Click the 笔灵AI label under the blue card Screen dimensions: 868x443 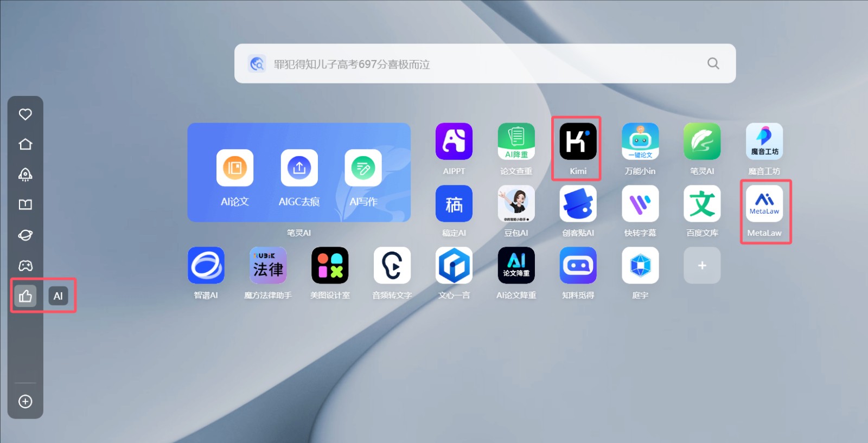click(299, 233)
